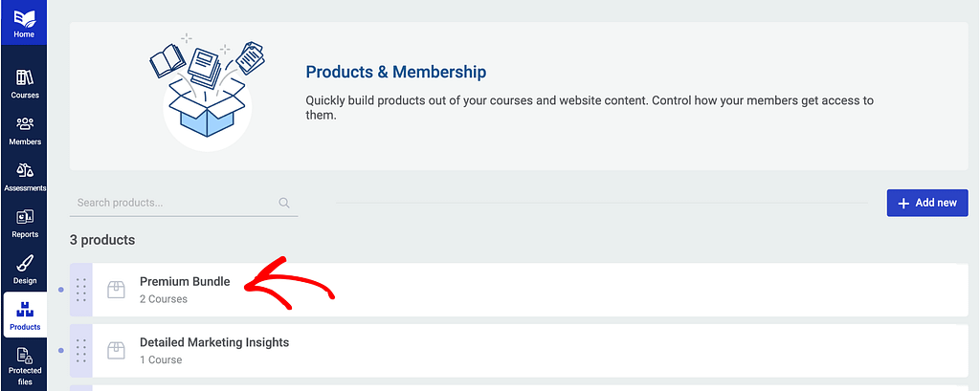Open the Reports sidebar section
The width and height of the screenshot is (980, 391).
click(x=24, y=224)
